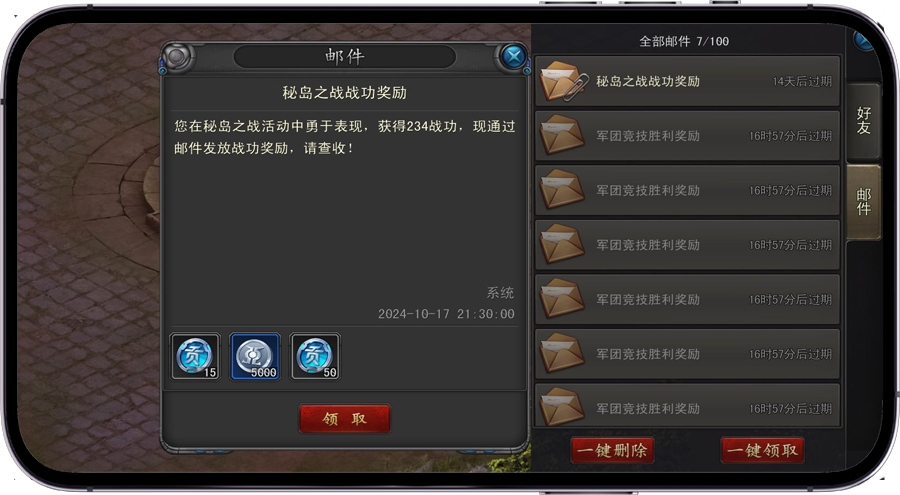The height and width of the screenshot is (495, 900).
Task: Click the contribution reward icon labeled 15
Action: click(195, 357)
